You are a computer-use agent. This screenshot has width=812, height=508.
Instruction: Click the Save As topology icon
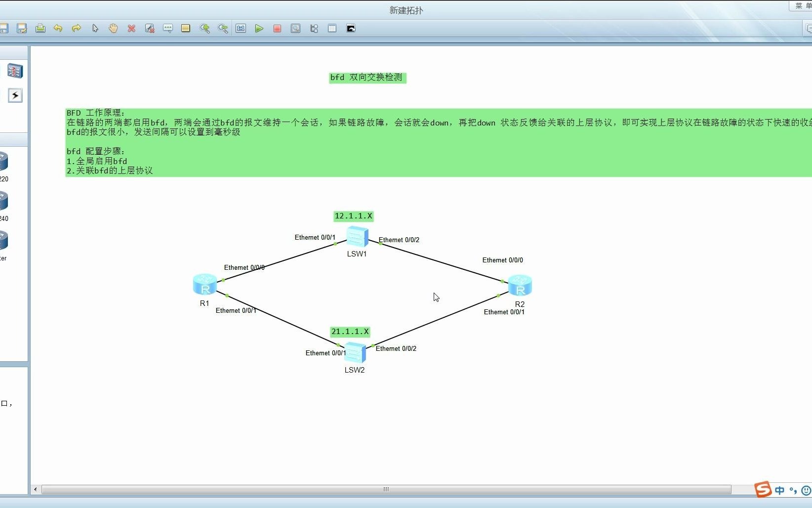point(22,28)
